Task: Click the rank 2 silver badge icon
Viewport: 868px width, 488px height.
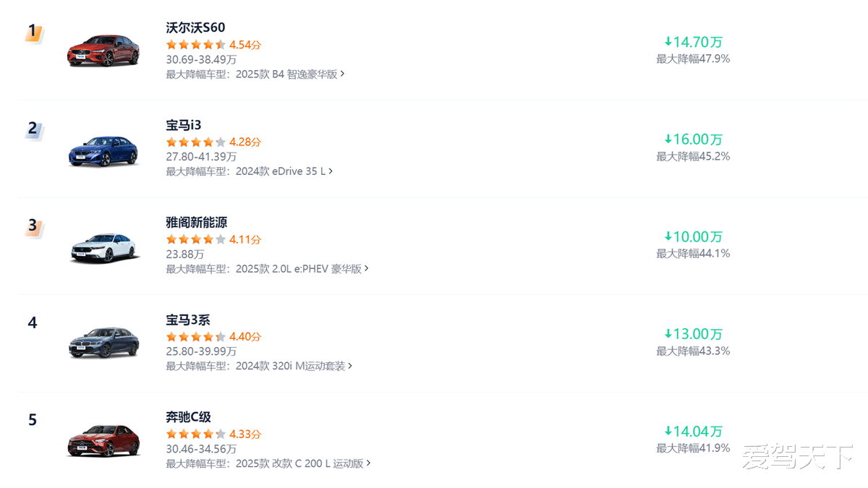Action: tap(33, 129)
